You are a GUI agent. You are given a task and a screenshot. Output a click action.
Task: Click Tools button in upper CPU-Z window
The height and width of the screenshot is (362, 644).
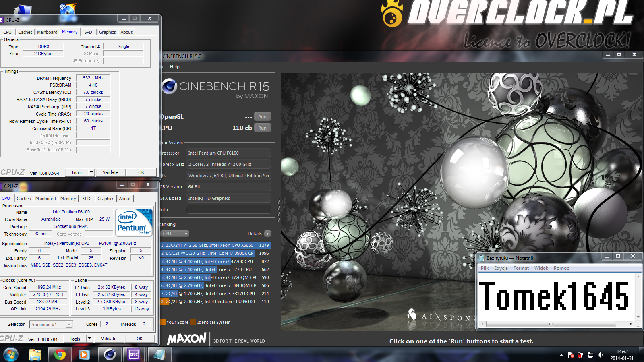(x=77, y=173)
